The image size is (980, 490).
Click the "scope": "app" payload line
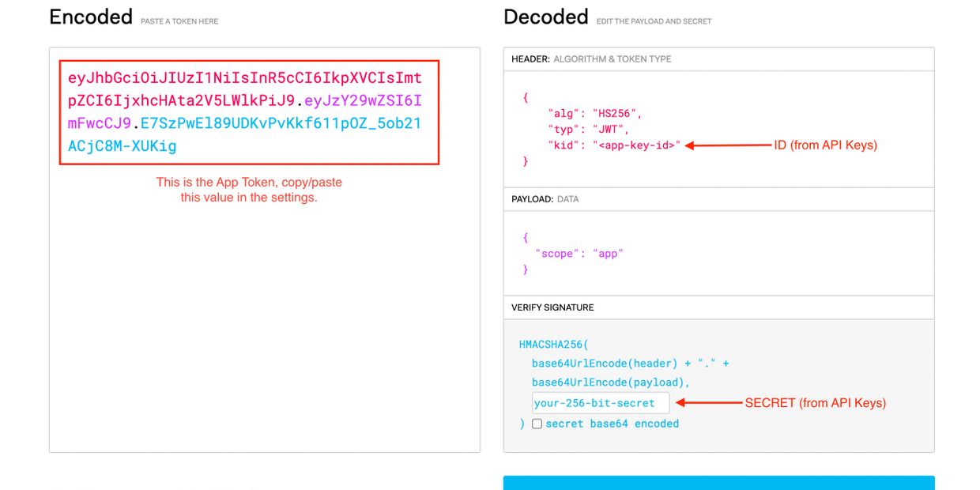(x=579, y=254)
